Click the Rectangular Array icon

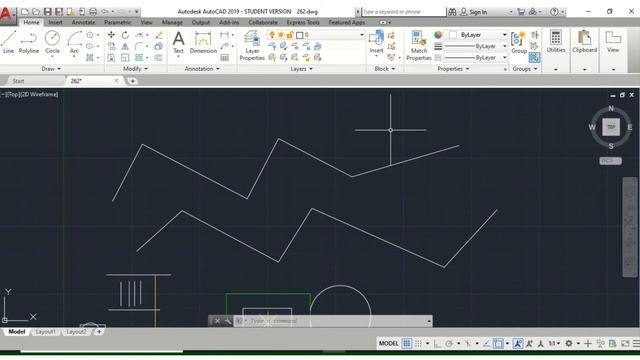coord(139,58)
